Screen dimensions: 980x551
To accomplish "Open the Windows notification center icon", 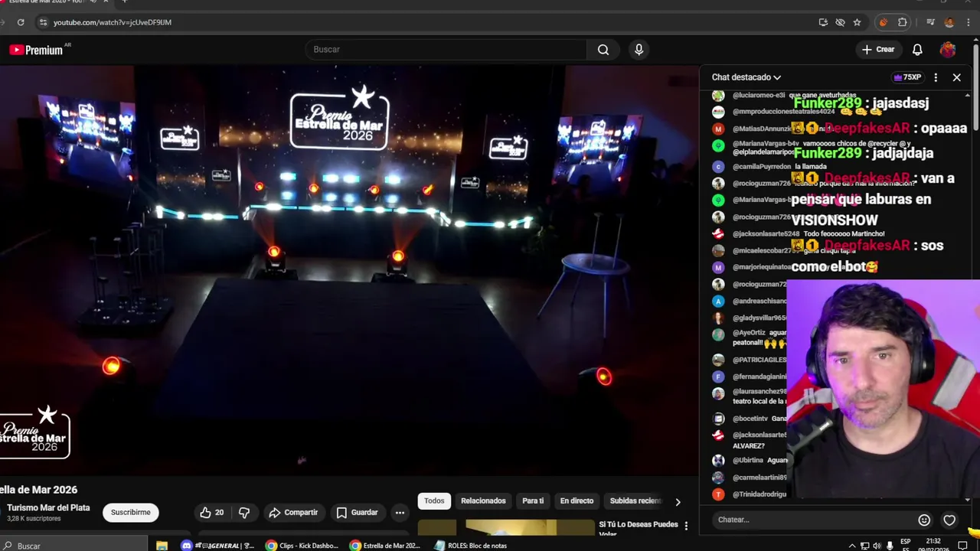I will (962, 546).
